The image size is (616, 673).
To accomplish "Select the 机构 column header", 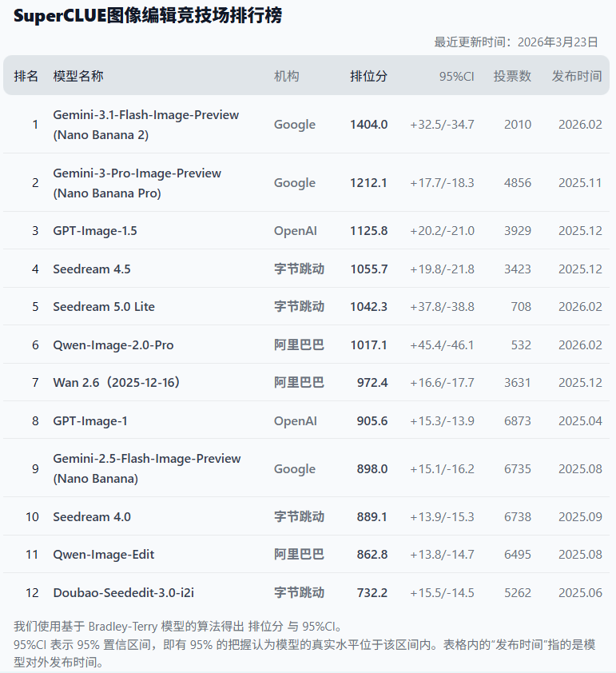I will tap(286, 76).
